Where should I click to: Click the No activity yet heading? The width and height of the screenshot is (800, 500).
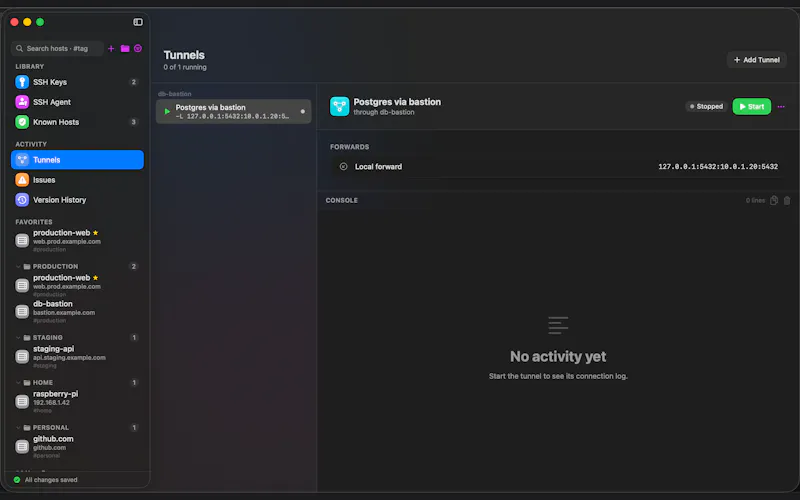[x=558, y=357]
